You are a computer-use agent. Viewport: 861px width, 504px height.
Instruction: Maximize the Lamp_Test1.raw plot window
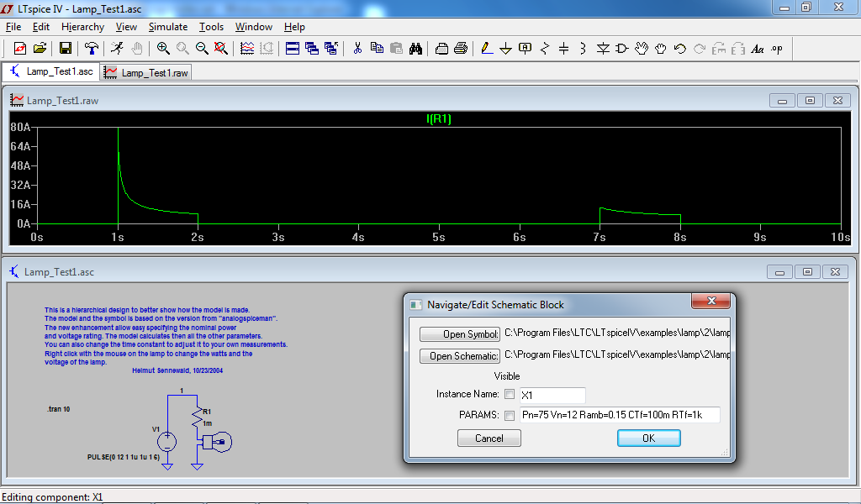pyautogui.click(x=810, y=100)
